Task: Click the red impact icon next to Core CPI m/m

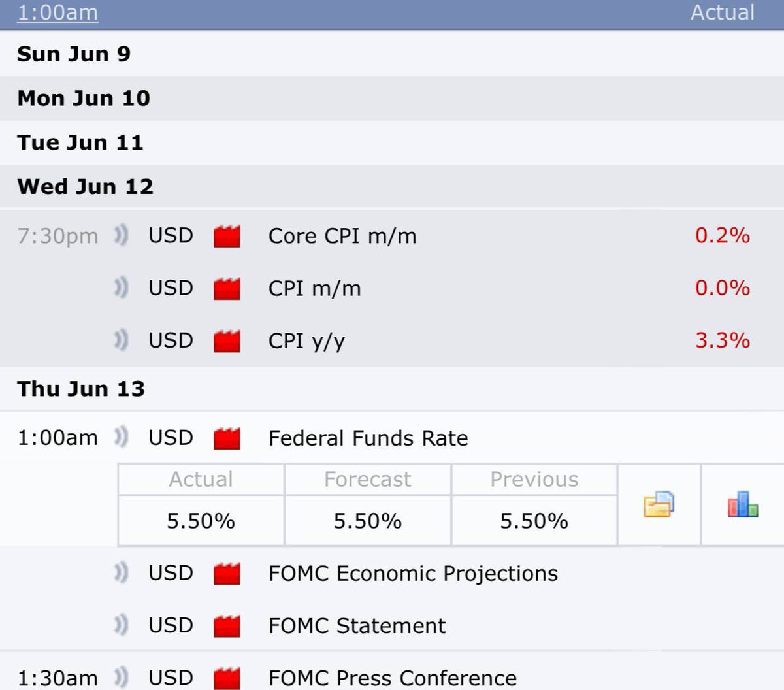Action: pos(227,236)
